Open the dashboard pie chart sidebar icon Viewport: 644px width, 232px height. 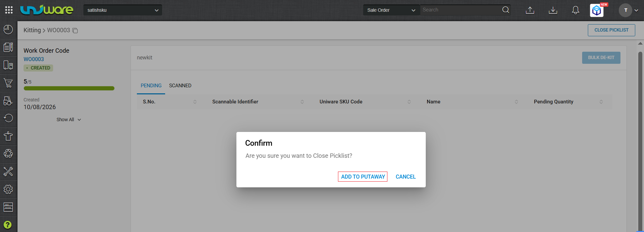pos(8,30)
